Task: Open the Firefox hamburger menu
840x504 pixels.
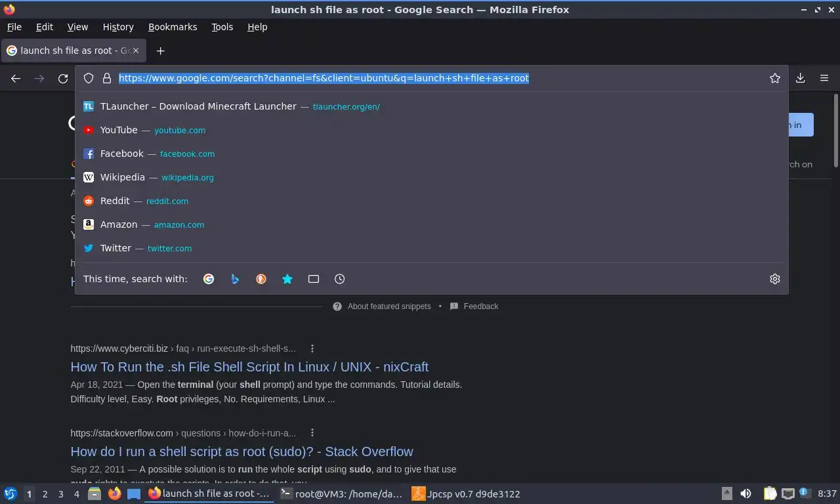Action: click(x=824, y=78)
